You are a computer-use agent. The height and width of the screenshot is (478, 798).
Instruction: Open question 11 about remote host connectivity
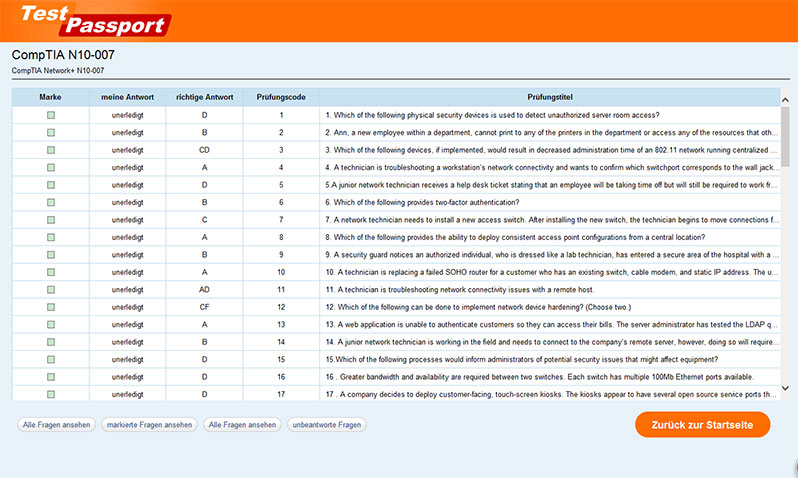tap(460, 290)
